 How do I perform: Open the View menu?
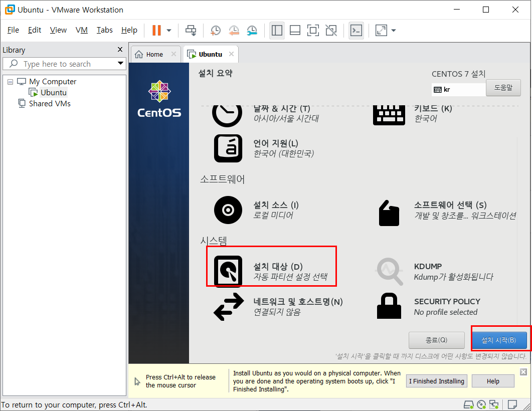point(58,30)
